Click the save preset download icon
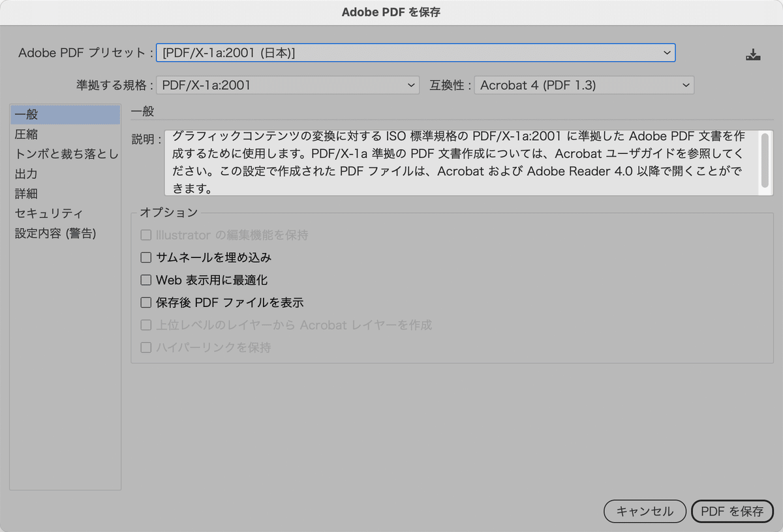The image size is (783, 532). [754, 55]
